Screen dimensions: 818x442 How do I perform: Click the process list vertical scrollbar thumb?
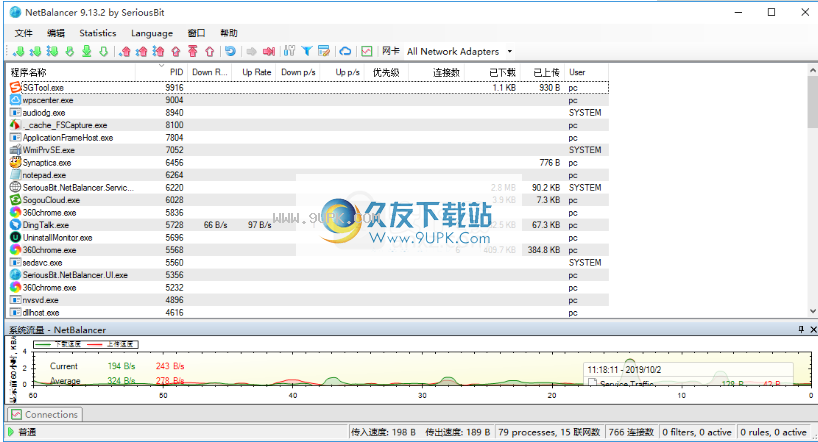813,102
